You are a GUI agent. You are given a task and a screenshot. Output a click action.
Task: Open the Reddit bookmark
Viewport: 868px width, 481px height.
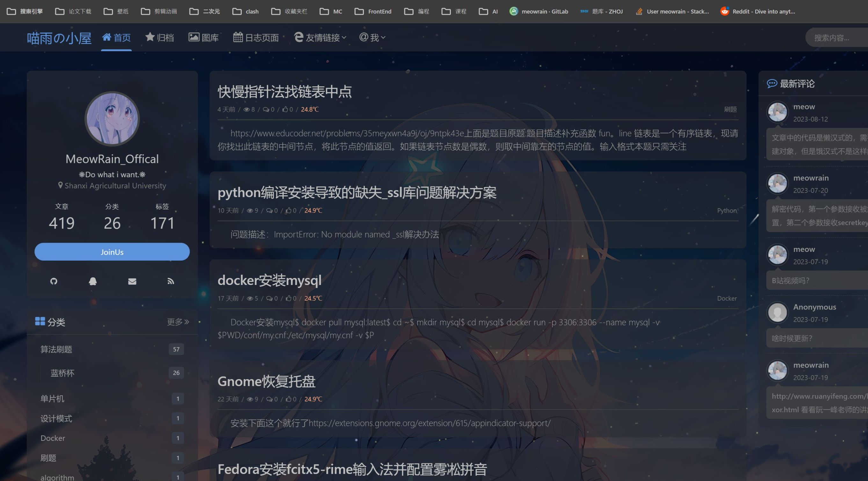[x=757, y=11]
